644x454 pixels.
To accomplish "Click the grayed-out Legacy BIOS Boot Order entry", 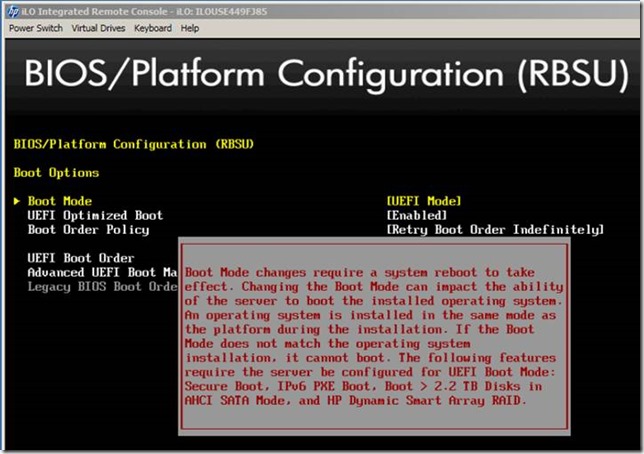I will (x=100, y=287).
